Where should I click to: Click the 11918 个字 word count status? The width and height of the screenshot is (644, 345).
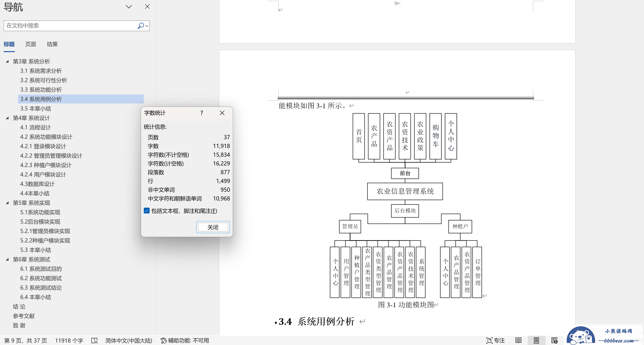coord(69,341)
